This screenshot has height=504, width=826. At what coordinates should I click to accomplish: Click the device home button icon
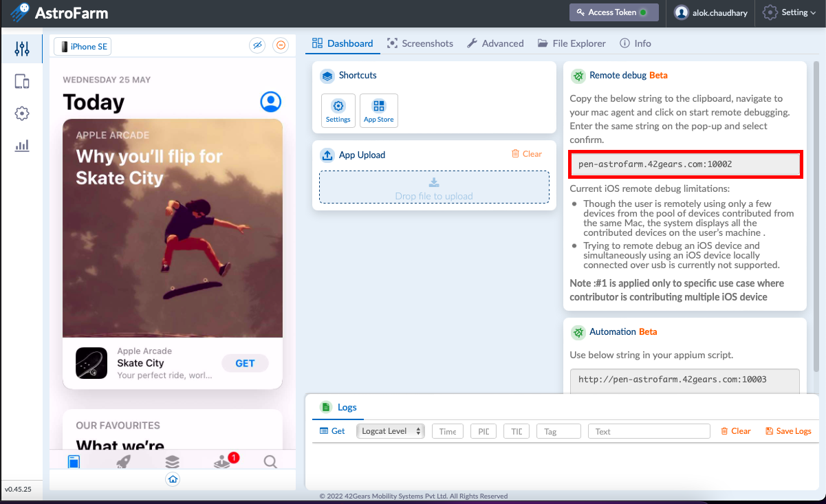[173, 479]
